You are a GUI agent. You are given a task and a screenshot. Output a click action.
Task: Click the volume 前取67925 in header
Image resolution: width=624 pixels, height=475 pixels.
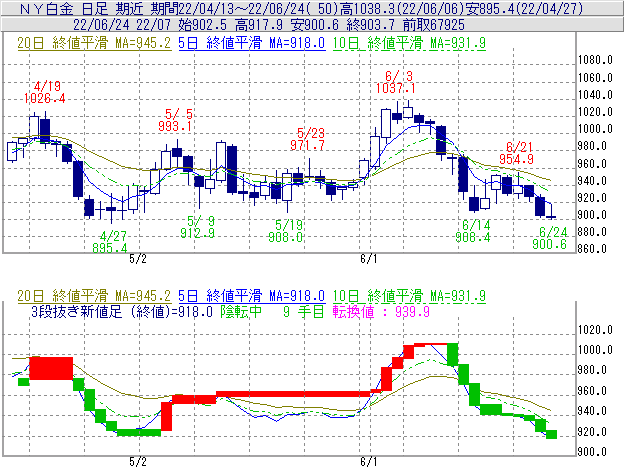pyautogui.click(x=434, y=25)
